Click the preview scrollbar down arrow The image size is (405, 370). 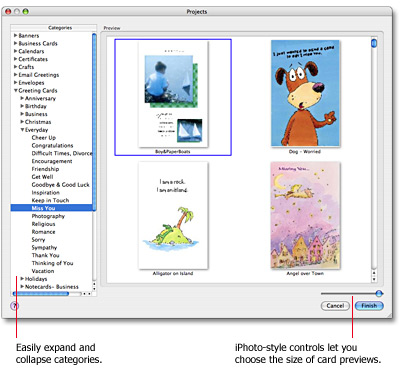[374, 279]
